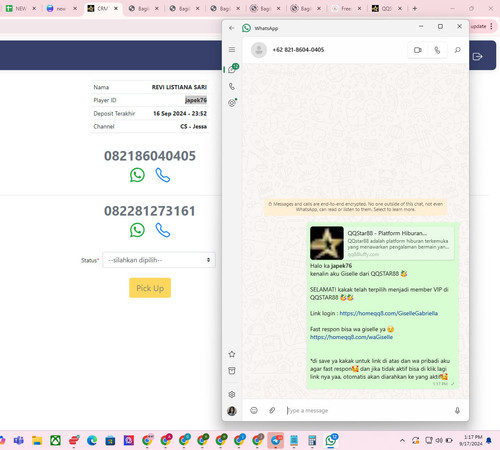500x450 pixels.
Task: Click the name REVI LISTIANA SARI
Action: click(x=179, y=87)
